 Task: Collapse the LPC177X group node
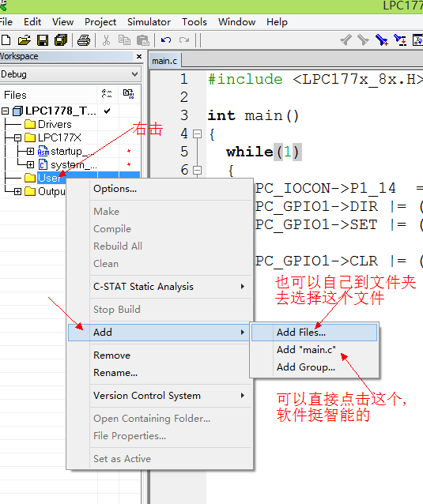17,138
